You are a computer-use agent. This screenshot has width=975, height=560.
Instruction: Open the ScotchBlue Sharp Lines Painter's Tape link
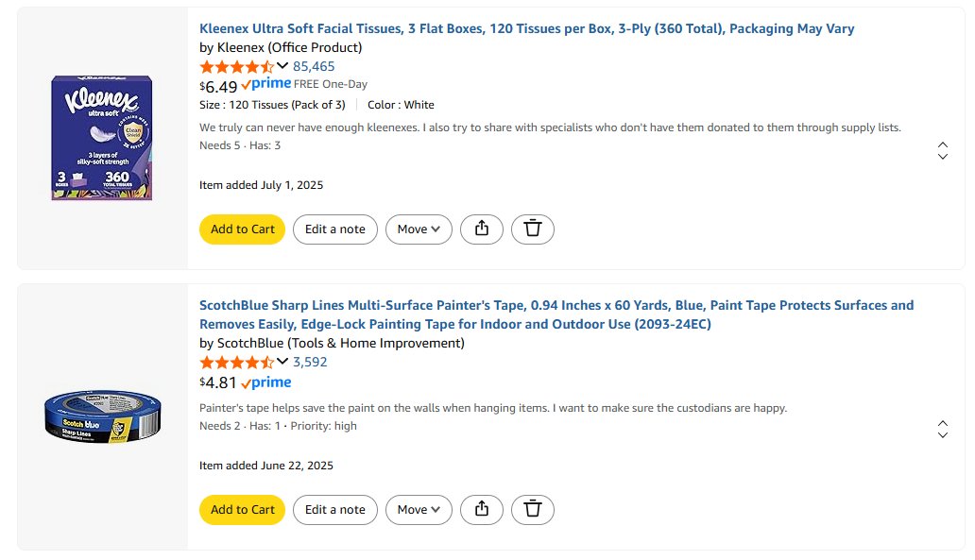click(x=556, y=314)
